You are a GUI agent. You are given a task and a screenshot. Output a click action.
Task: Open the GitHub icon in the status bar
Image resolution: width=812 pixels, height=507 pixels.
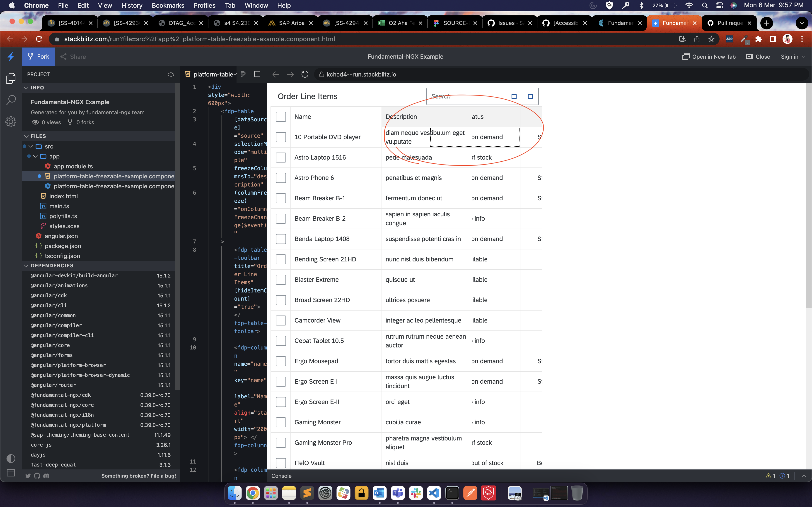point(37,476)
